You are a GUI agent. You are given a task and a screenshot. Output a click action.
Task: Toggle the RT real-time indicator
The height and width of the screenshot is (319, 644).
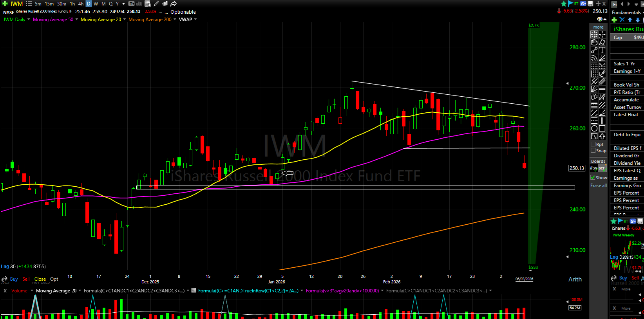576,4
